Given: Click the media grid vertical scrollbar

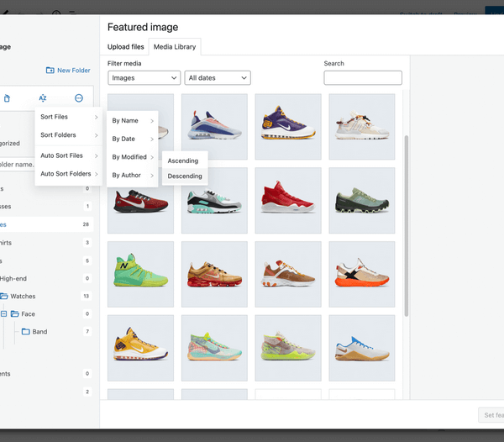Looking at the screenshot, I should tap(407, 226).
